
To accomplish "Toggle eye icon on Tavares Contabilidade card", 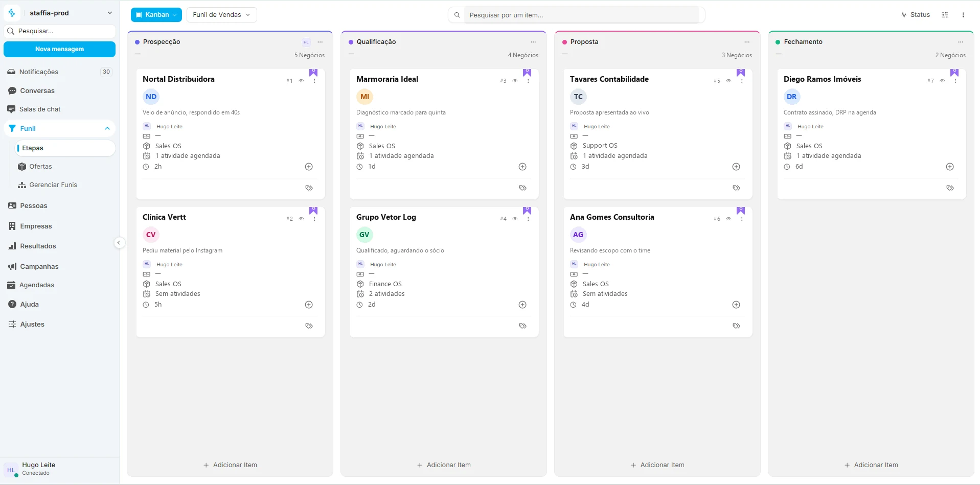I will click(x=728, y=81).
